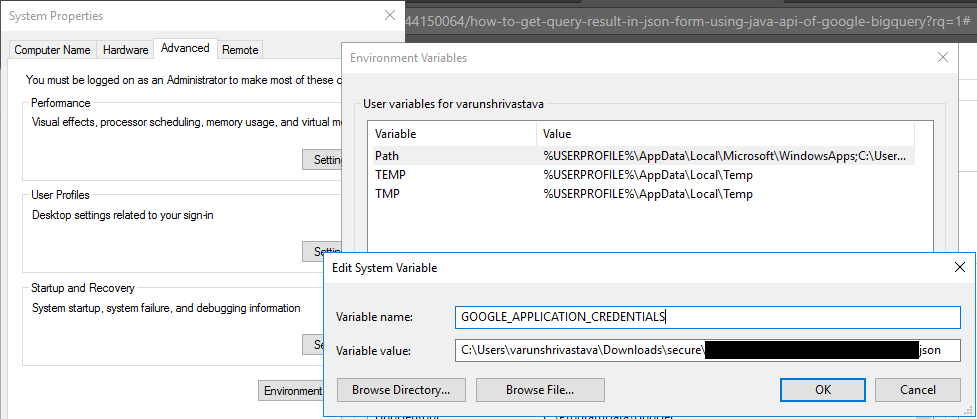Click the Value column header
Screen dimensions: 977x419
(x=725, y=134)
